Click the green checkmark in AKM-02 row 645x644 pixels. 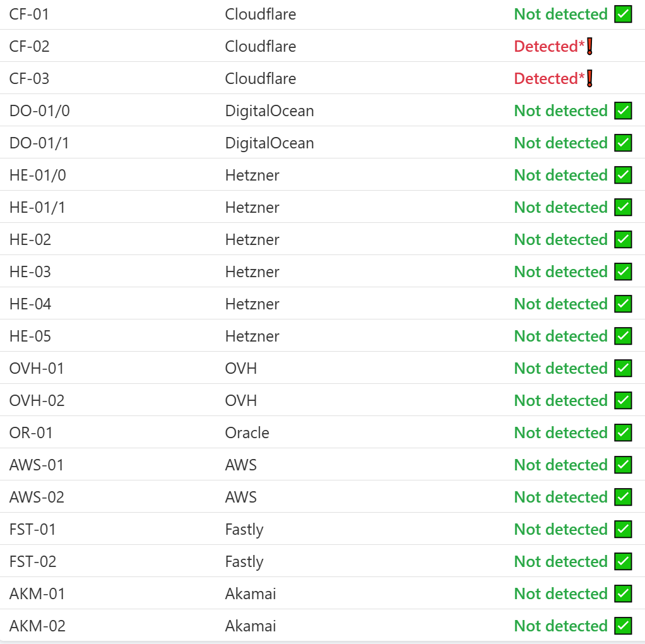[x=623, y=626]
